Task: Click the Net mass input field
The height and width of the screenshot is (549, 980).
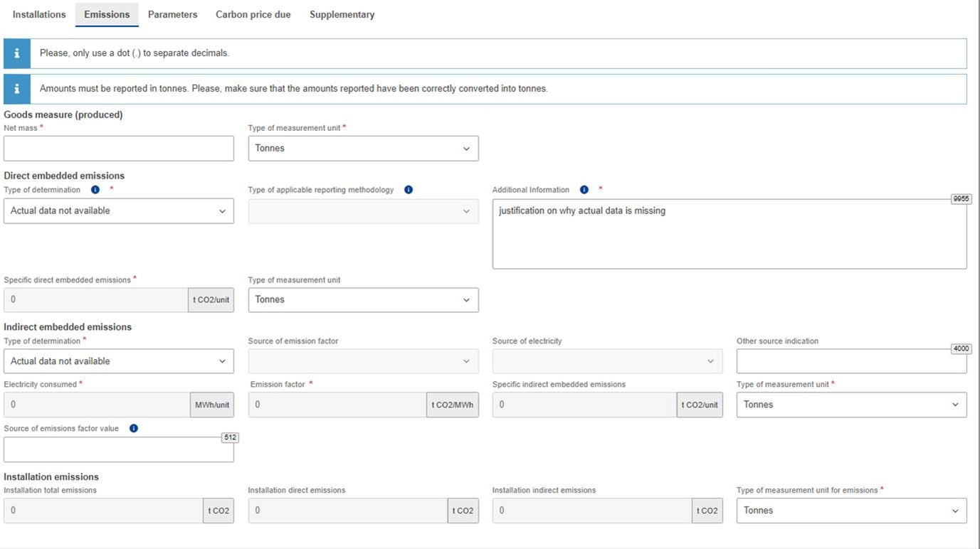Action: point(119,149)
